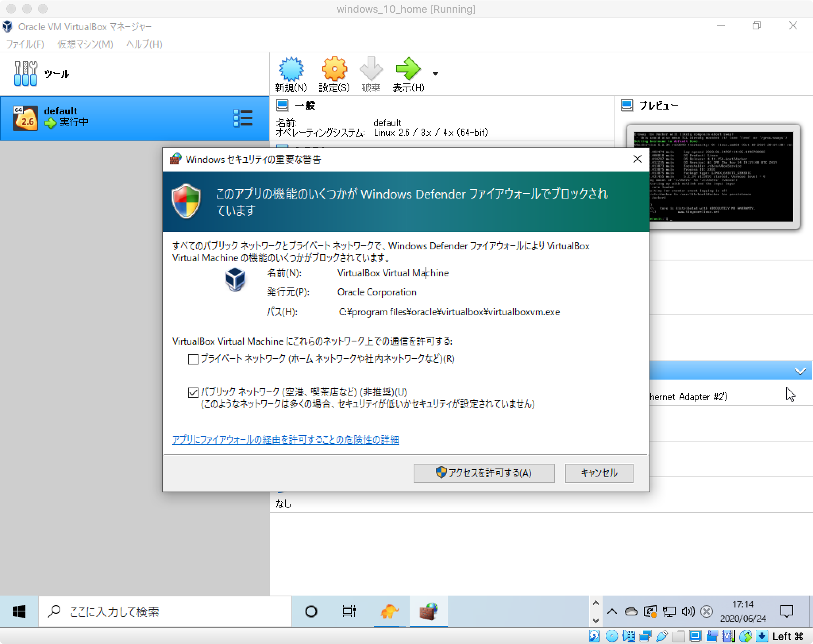Open the volume speaker tray icon
The width and height of the screenshot is (813, 644).
688,612
